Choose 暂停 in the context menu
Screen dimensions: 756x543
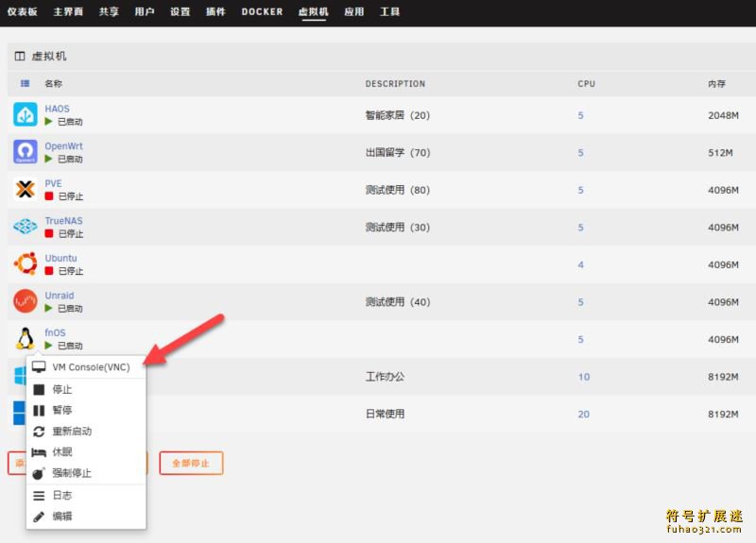(x=62, y=411)
